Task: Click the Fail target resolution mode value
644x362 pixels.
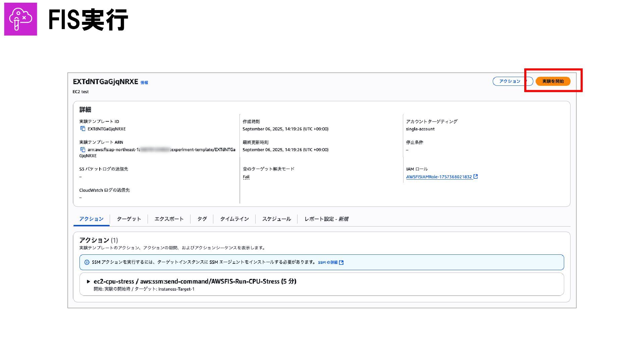Action: point(246,177)
